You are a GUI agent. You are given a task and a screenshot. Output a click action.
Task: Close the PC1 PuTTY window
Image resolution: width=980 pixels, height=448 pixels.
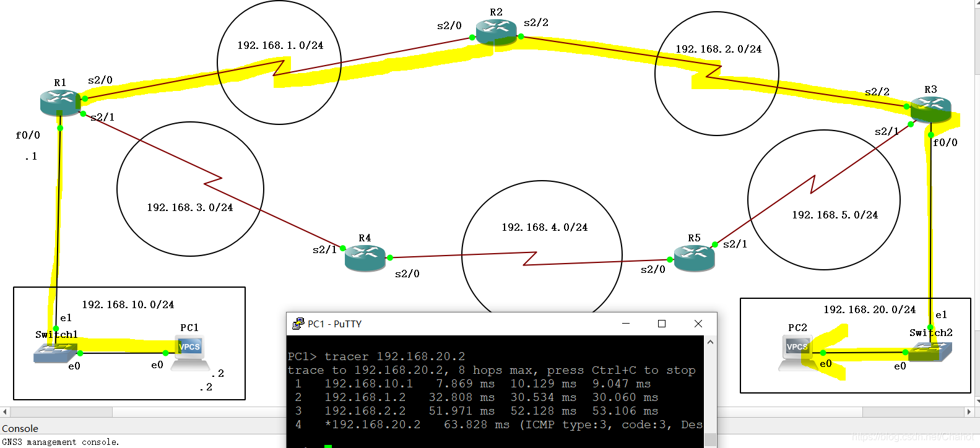click(x=698, y=324)
